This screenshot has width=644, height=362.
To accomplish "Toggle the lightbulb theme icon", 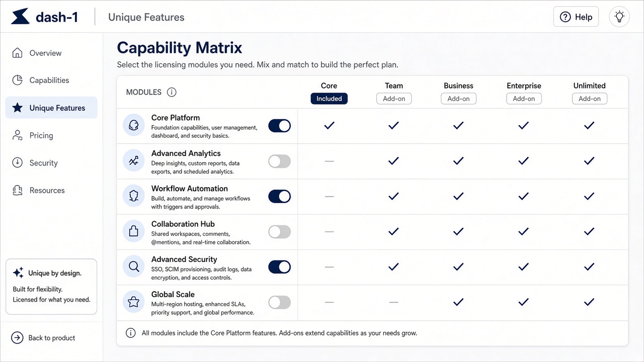I will coord(619,17).
